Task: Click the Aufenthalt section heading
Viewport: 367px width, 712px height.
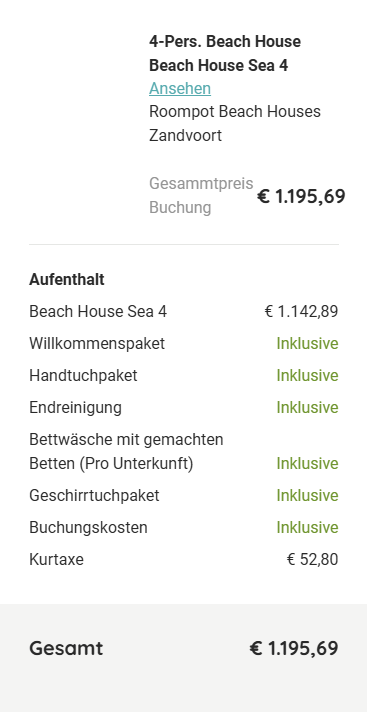Action: pyautogui.click(x=67, y=280)
